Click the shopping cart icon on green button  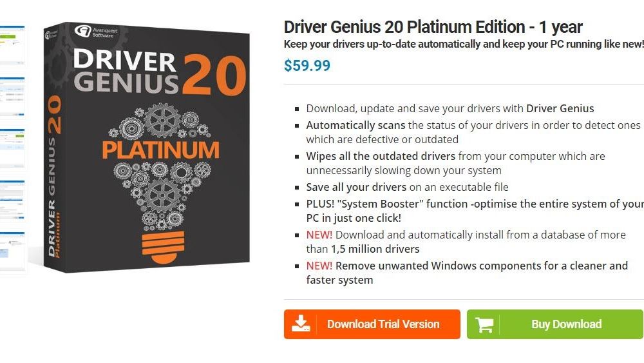point(484,324)
